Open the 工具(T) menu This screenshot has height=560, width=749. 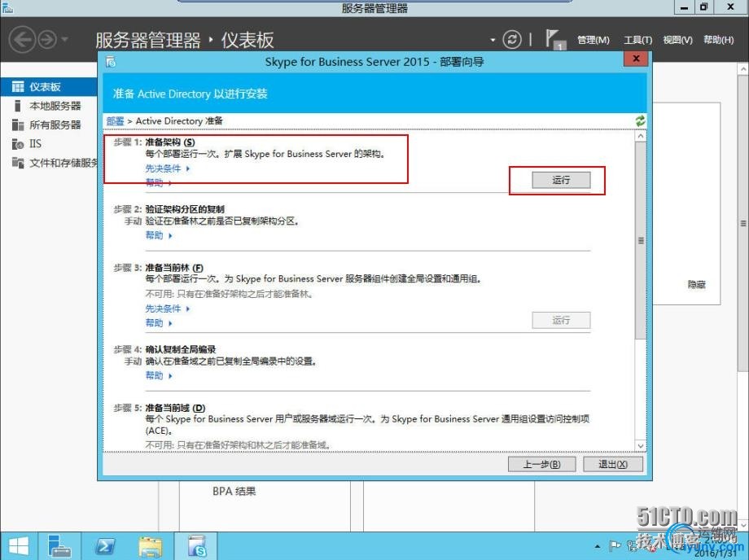[x=637, y=40]
